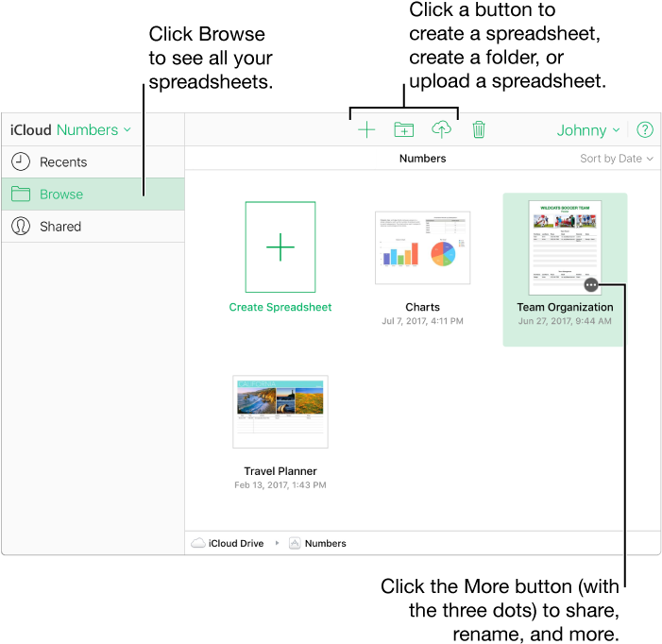The image size is (662, 644).
Task: Click the plus icon to create spreadsheet
Action: pos(366,129)
